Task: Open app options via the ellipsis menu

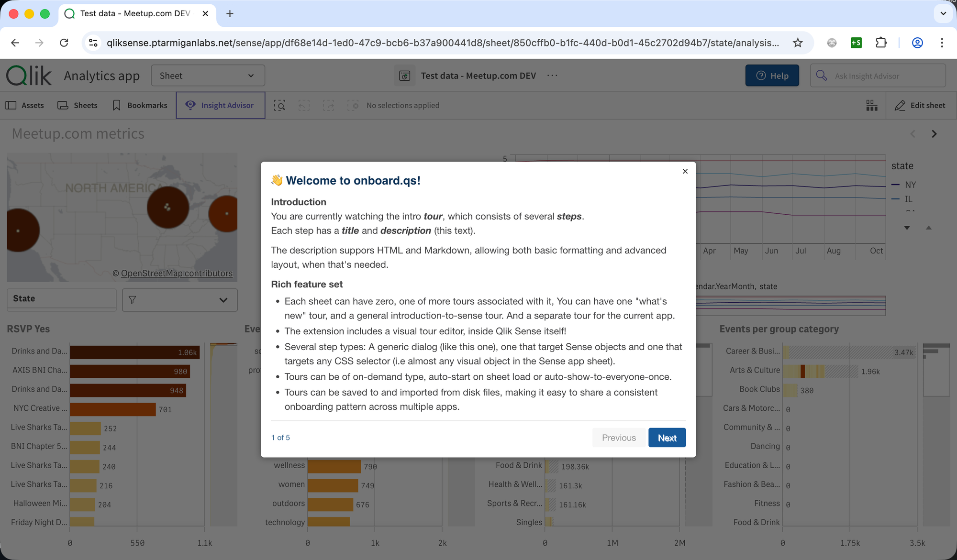Action: click(552, 75)
